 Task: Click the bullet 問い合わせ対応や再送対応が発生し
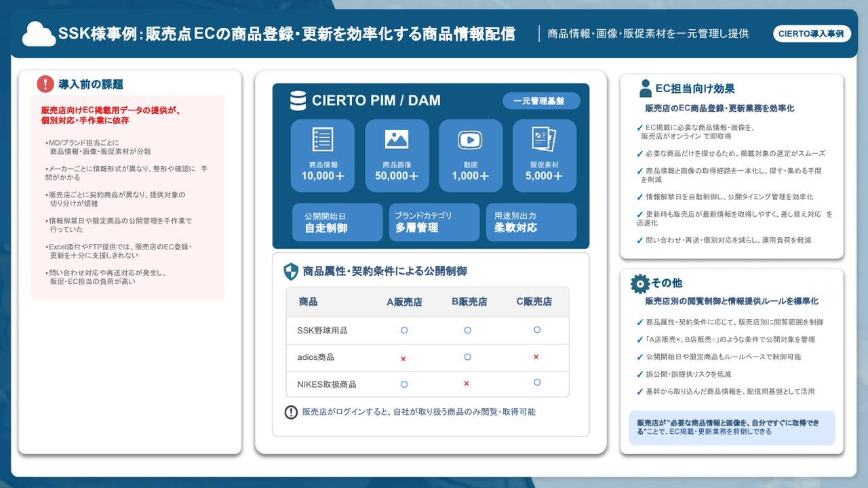click(x=105, y=277)
